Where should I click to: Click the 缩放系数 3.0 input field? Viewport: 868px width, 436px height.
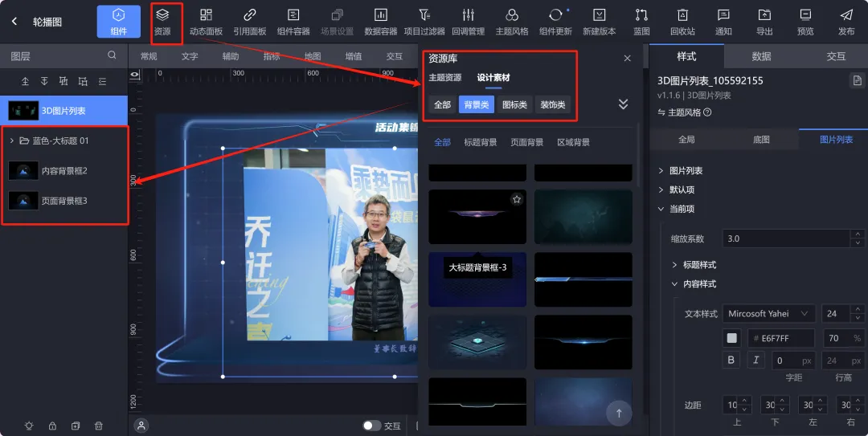(786, 238)
